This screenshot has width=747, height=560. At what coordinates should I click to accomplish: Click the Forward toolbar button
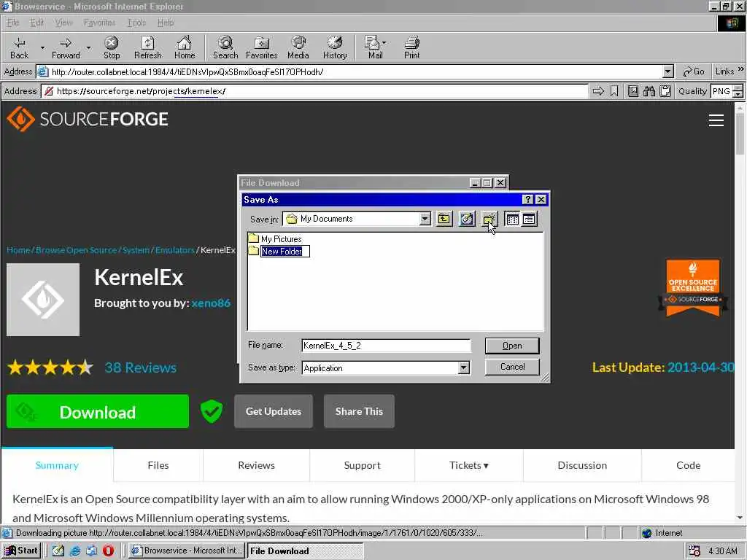click(x=66, y=47)
